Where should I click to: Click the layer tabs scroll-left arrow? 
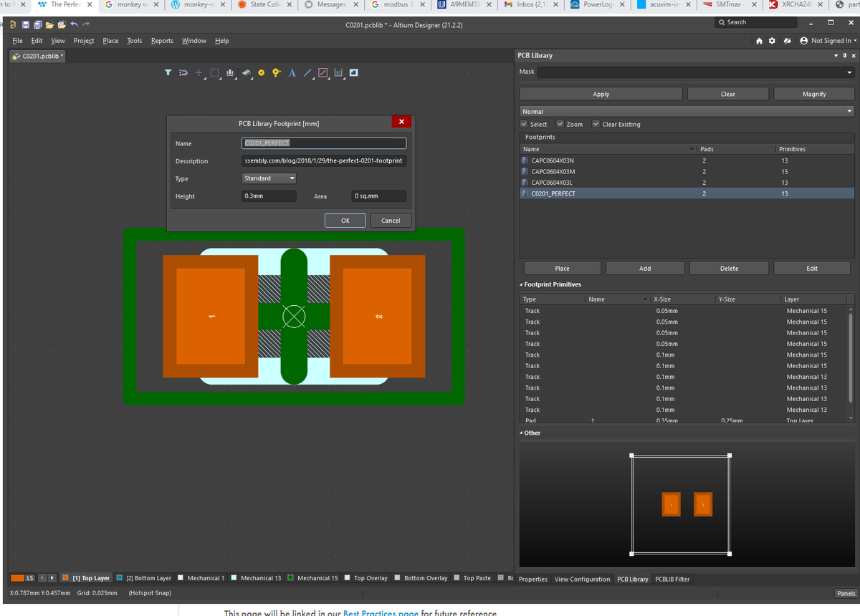click(42, 578)
